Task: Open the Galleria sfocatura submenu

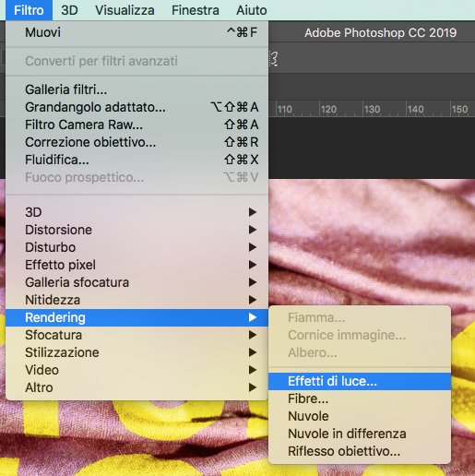Action: coord(137,282)
